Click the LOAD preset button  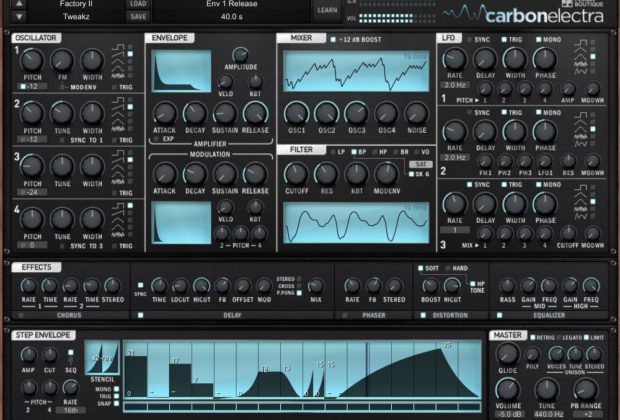[x=138, y=4]
